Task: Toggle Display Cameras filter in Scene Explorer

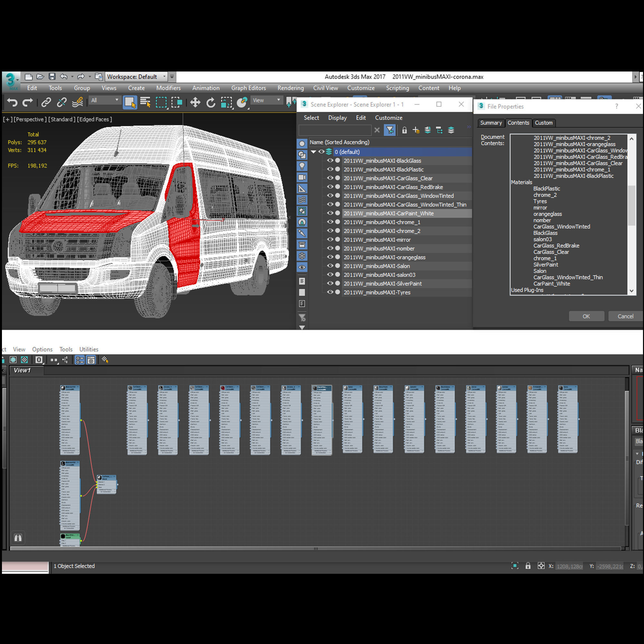Action: click(x=302, y=177)
